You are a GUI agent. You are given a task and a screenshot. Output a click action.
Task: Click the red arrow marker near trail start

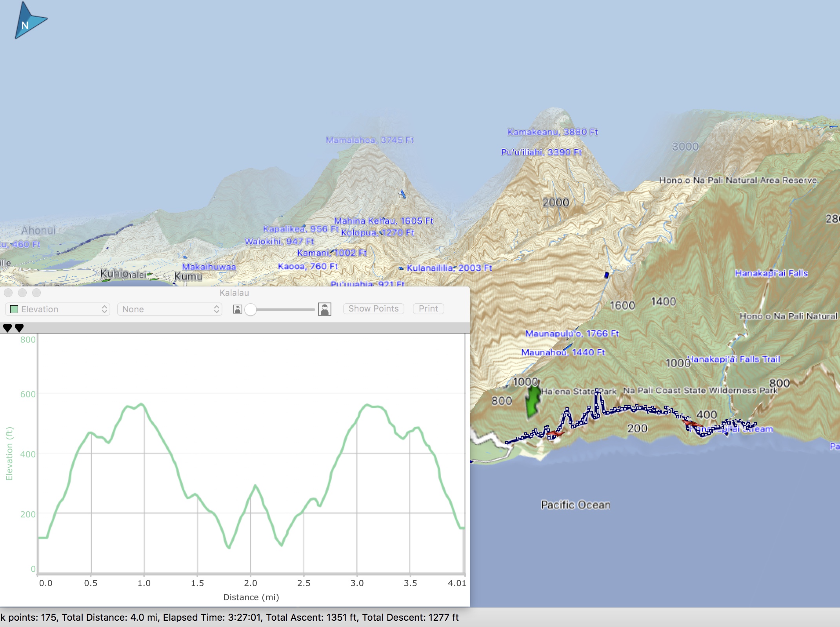click(555, 434)
